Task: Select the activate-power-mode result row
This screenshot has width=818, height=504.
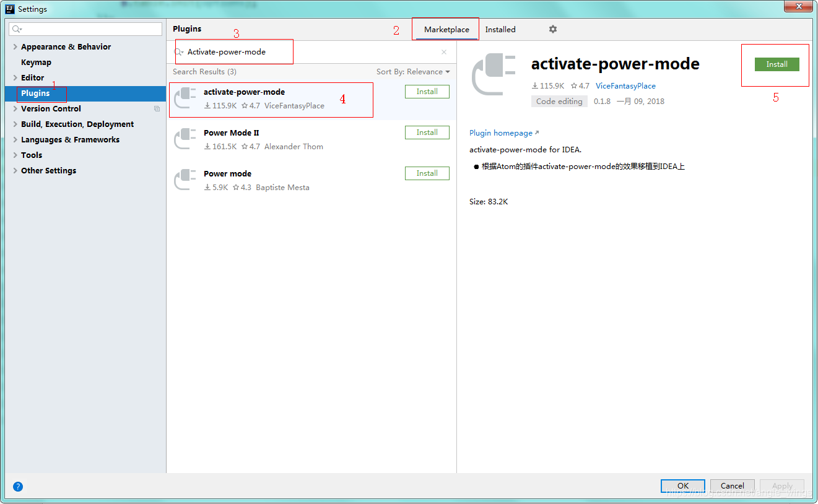Action: point(311,99)
